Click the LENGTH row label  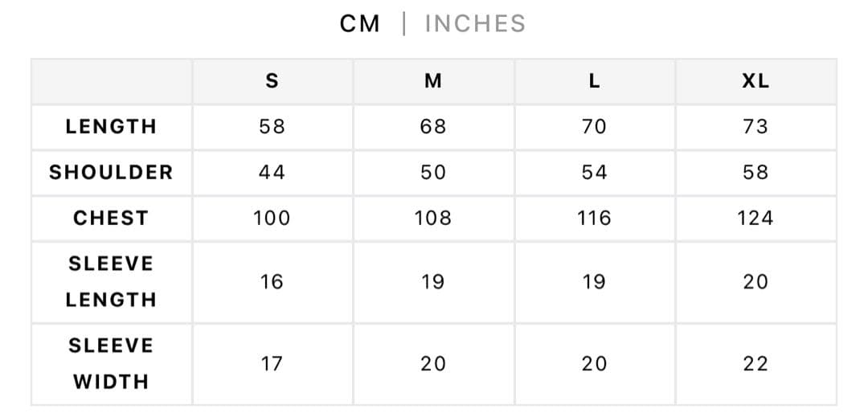111,127
